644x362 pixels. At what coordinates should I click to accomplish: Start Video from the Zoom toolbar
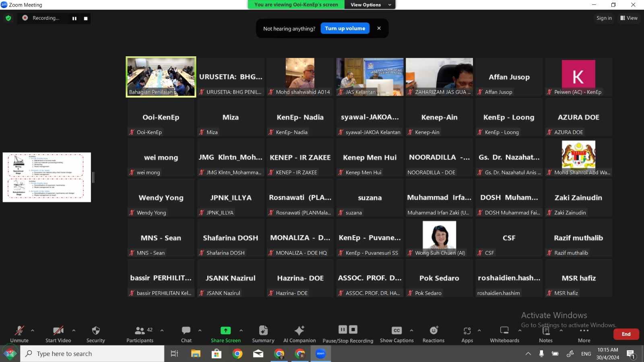(58, 334)
